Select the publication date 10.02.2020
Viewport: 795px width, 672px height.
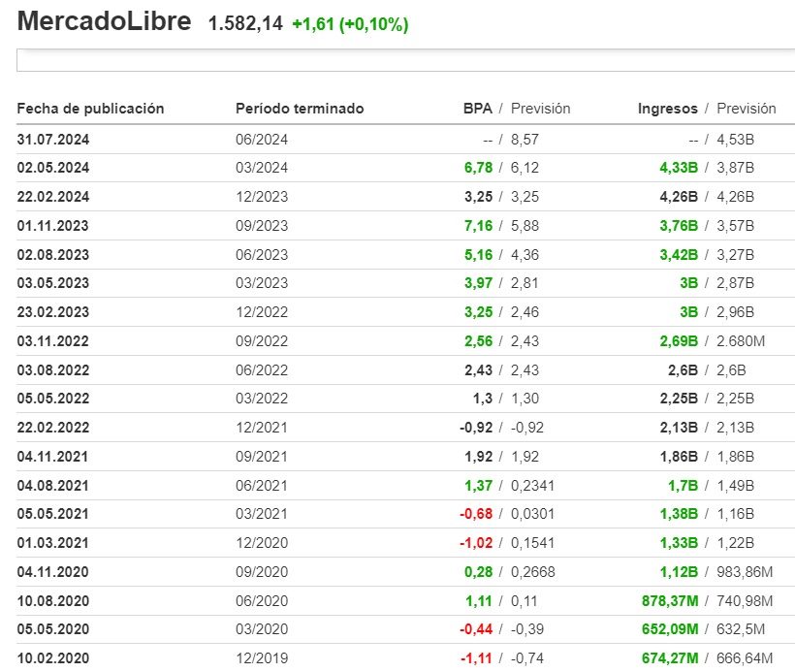click(53, 658)
